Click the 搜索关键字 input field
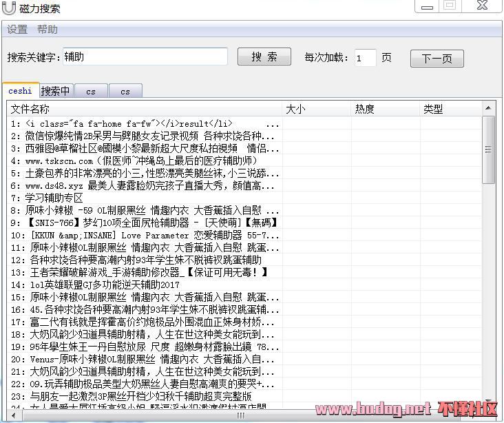The width and height of the screenshot is (504, 423). (x=145, y=57)
